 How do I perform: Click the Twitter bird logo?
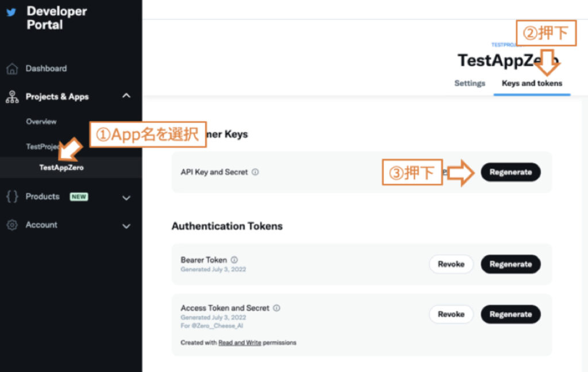pos(11,13)
